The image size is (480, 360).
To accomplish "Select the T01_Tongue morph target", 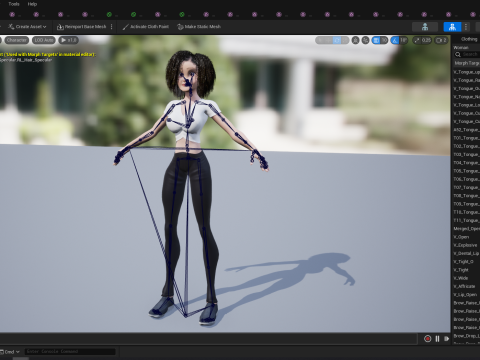I will [x=466, y=138].
